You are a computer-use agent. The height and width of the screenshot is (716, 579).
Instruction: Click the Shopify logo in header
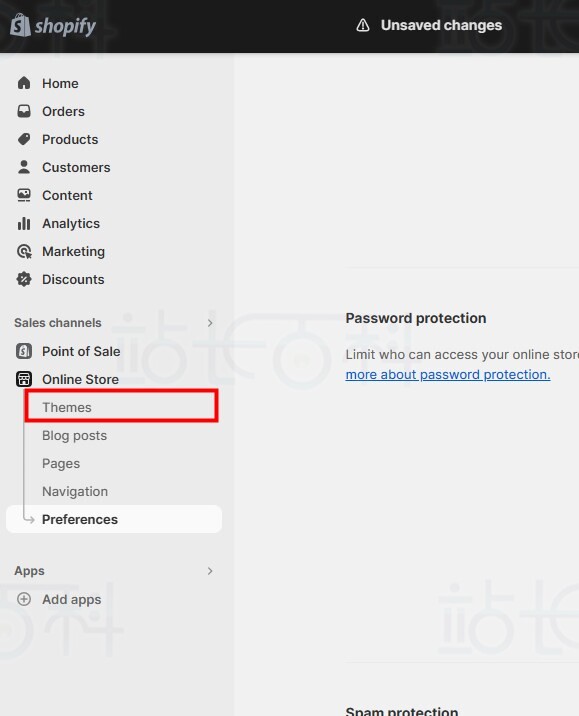53,26
